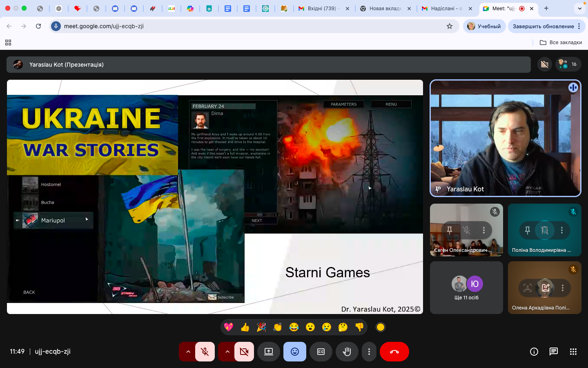Screen dimensions: 588x368
Task: Toggle closed captions button
Action: (321, 352)
